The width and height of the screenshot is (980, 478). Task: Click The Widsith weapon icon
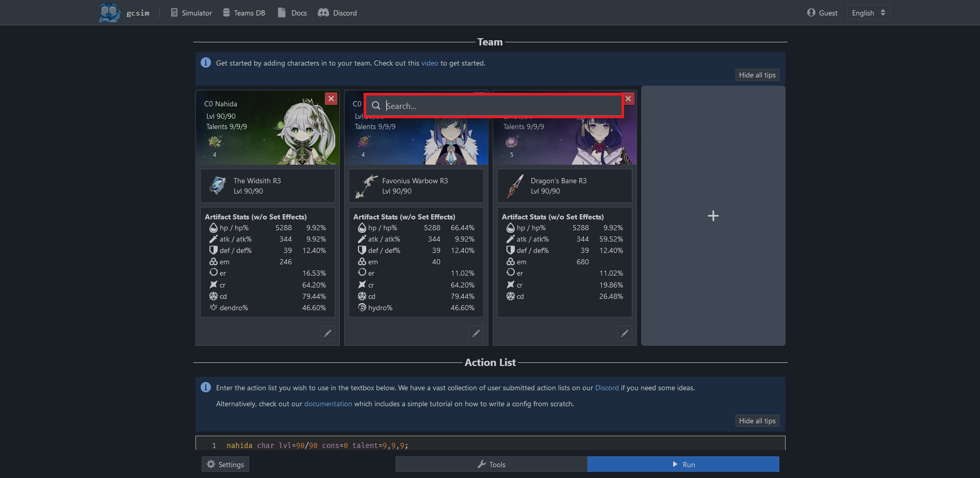[218, 186]
